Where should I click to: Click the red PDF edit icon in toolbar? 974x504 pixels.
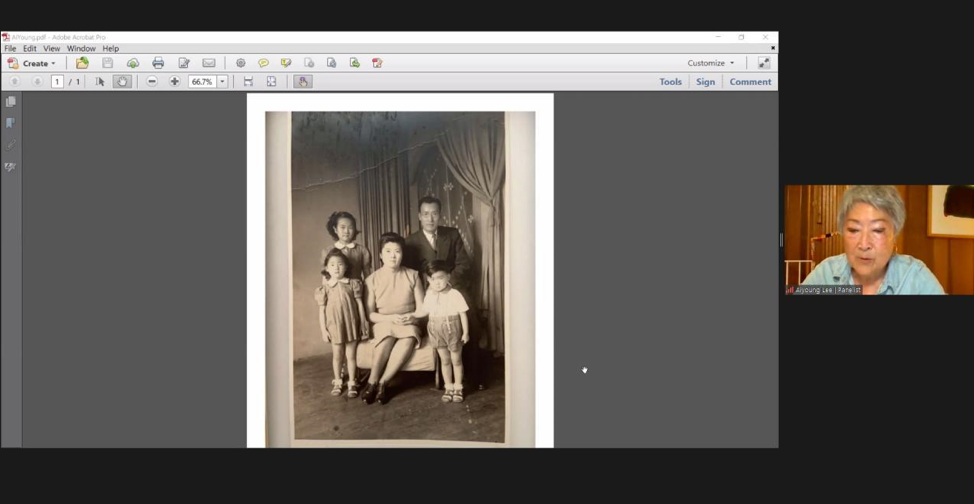[x=377, y=63]
